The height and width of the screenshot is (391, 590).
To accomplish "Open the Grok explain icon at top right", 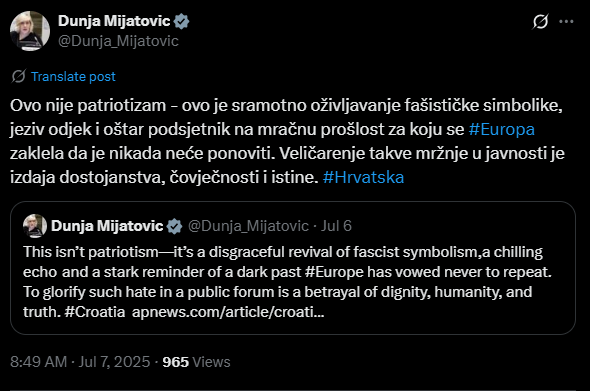I will [540, 21].
